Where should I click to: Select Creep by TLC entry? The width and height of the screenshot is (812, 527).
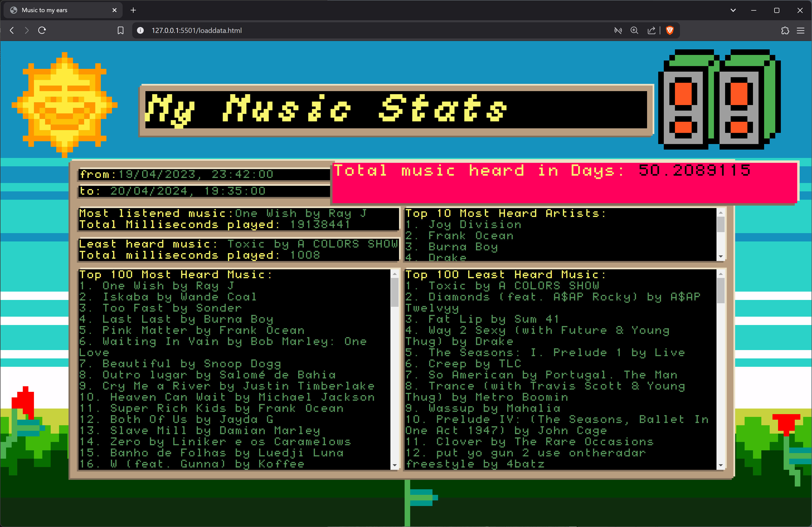click(x=463, y=364)
